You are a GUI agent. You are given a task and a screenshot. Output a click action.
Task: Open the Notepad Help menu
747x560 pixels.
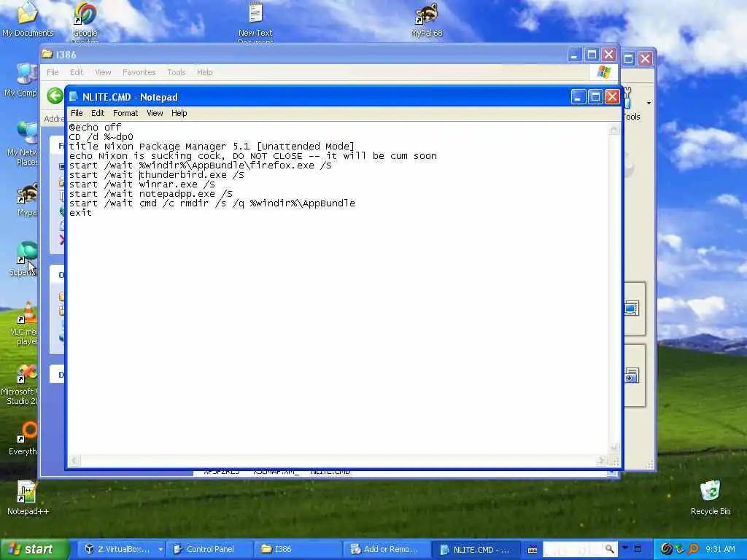pyautogui.click(x=179, y=113)
